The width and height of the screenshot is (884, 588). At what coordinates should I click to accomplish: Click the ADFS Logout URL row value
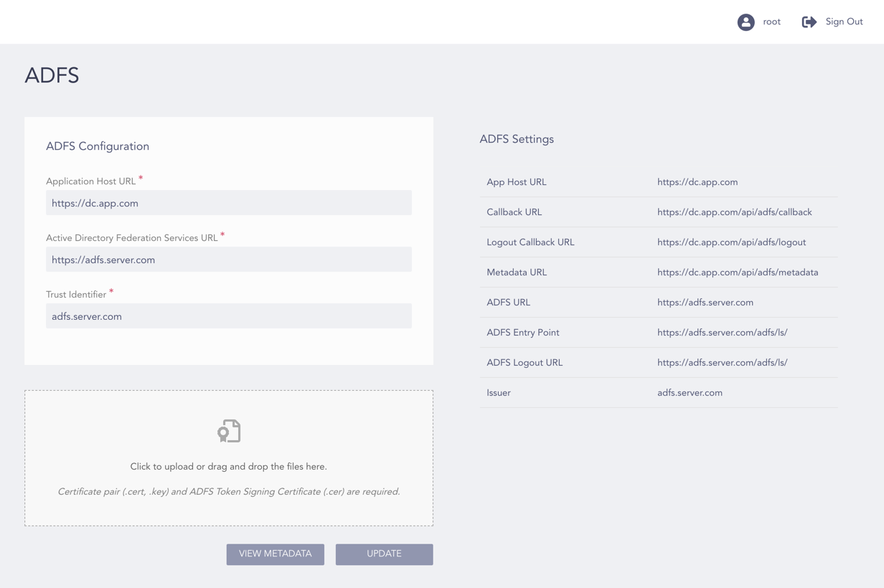click(722, 363)
